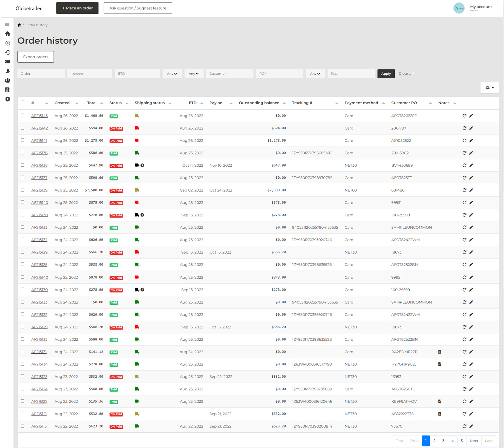
Task: Open notes document icon for order AF215131
Action: click(440, 352)
